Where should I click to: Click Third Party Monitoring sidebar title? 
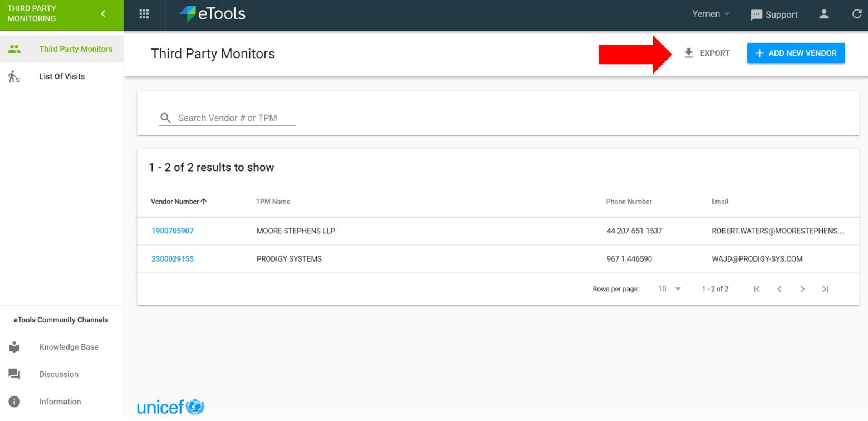31,14
